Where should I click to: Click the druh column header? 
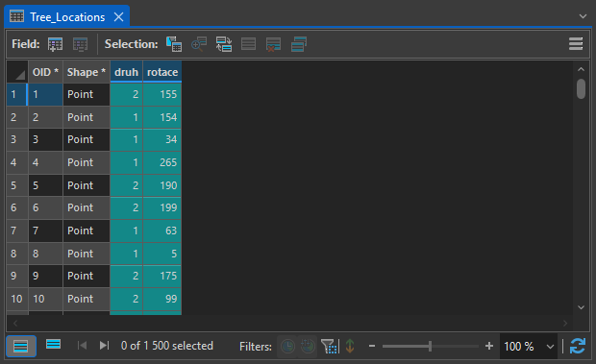point(126,72)
